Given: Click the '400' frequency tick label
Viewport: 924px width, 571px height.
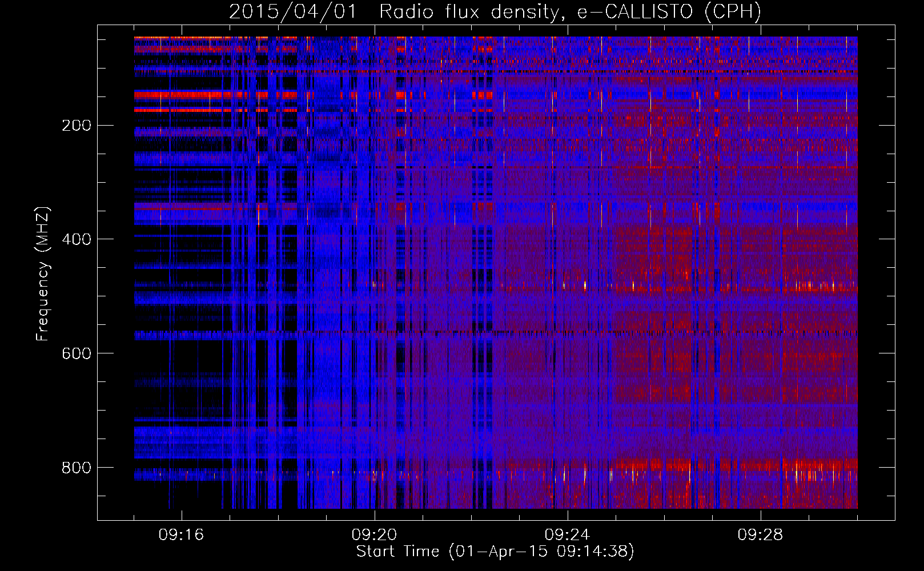Looking at the screenshot, I should (77, 239).
